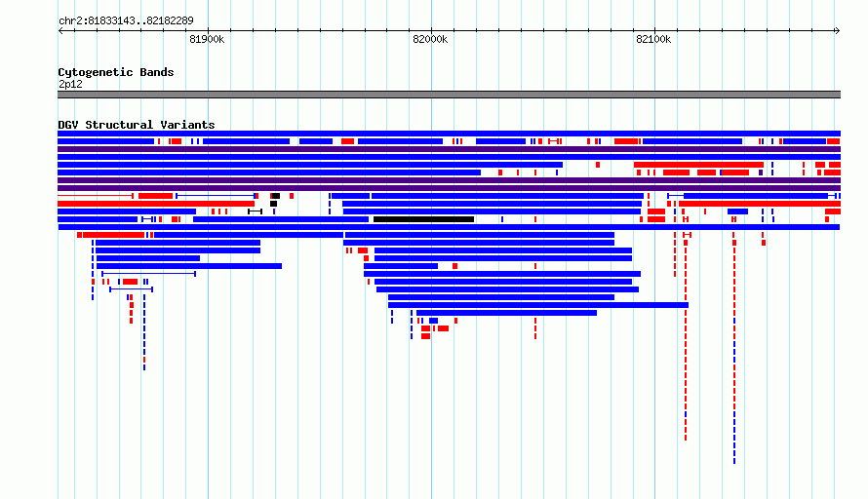Select the long black variant bar near 82000k

(x=424, y=219)
